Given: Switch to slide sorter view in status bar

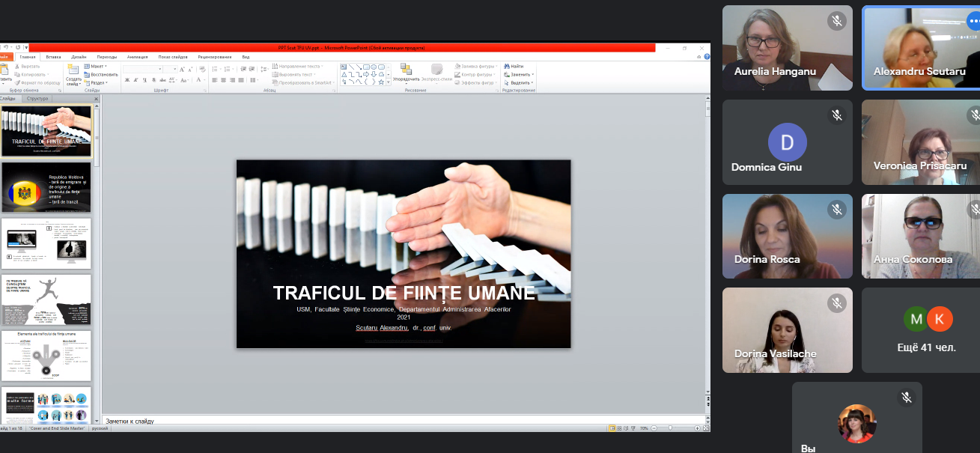Looking at the screenshot, I should [x=620, y=428].
